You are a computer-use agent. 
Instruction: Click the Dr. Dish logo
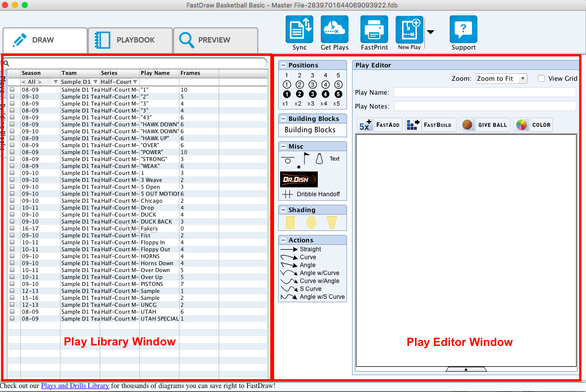click(299, 179)
